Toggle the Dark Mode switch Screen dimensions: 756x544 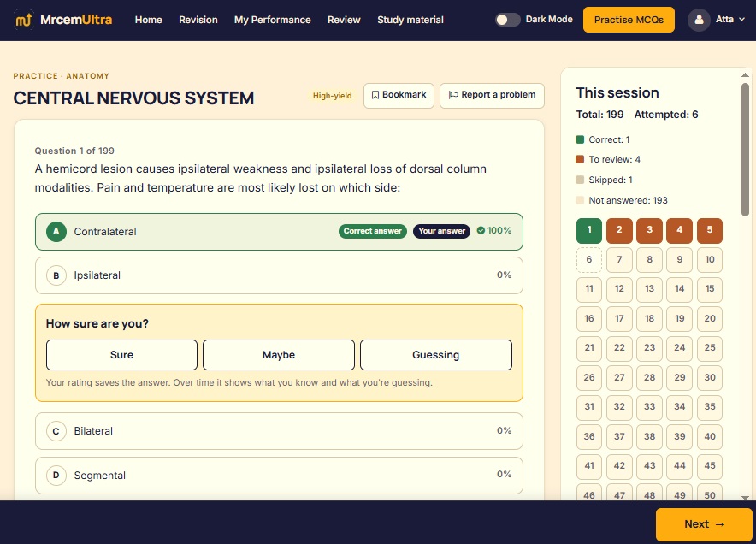pyautogui.click(x=508, y=20)
